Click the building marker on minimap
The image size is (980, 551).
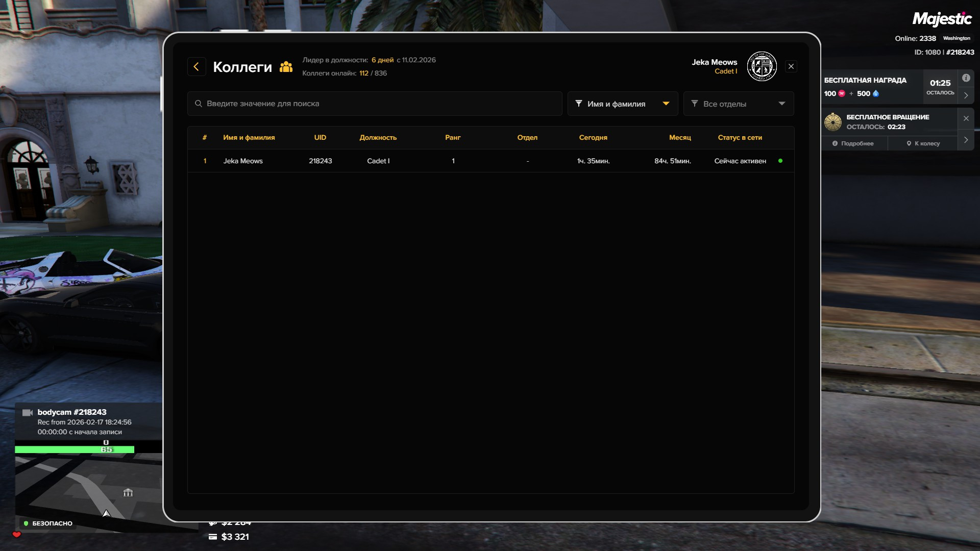128,492
